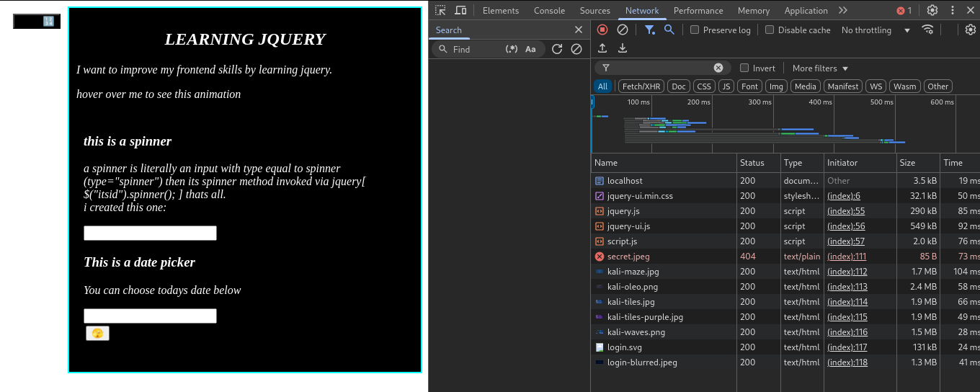The image size is (980, 392).
Task: Enable the Preserve log checkbox
Action: (x=695, y=30)
